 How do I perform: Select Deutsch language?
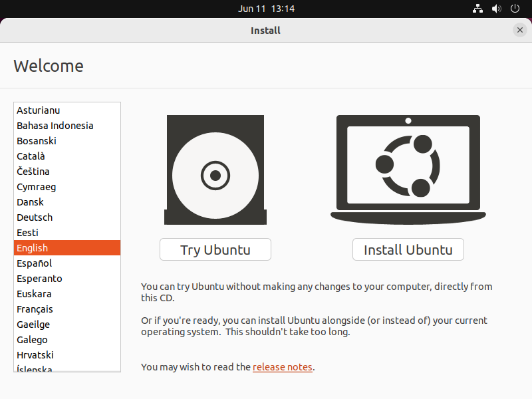click(x=67, y=217)
